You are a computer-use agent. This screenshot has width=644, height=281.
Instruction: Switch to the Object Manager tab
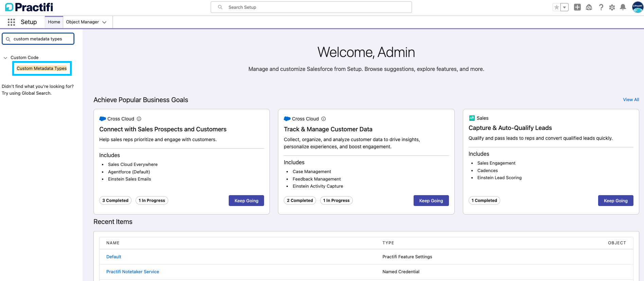[x=83, y=22]
